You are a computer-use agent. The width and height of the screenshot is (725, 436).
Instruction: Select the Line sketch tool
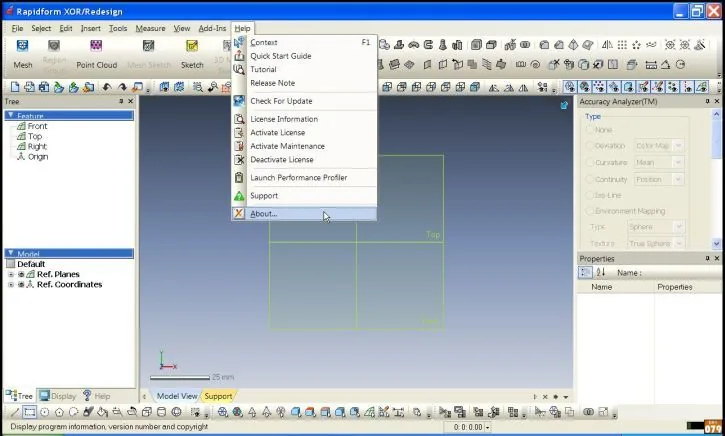(15, 412)
